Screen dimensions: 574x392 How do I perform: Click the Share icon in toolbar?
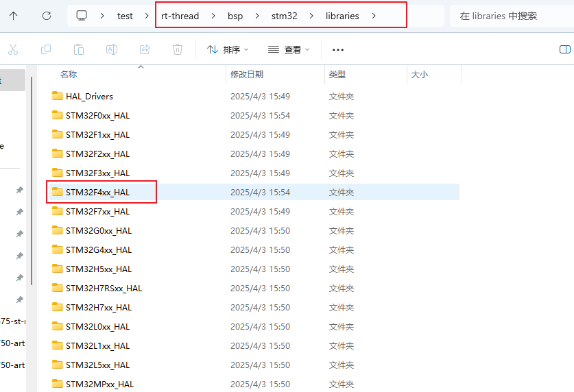(x=145, y=49)
